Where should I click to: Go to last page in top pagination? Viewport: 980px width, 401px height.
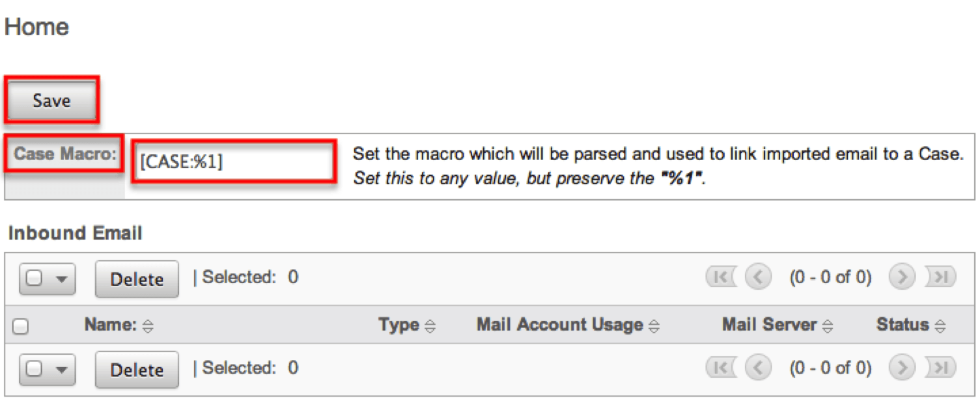click(x=940, y=277)
